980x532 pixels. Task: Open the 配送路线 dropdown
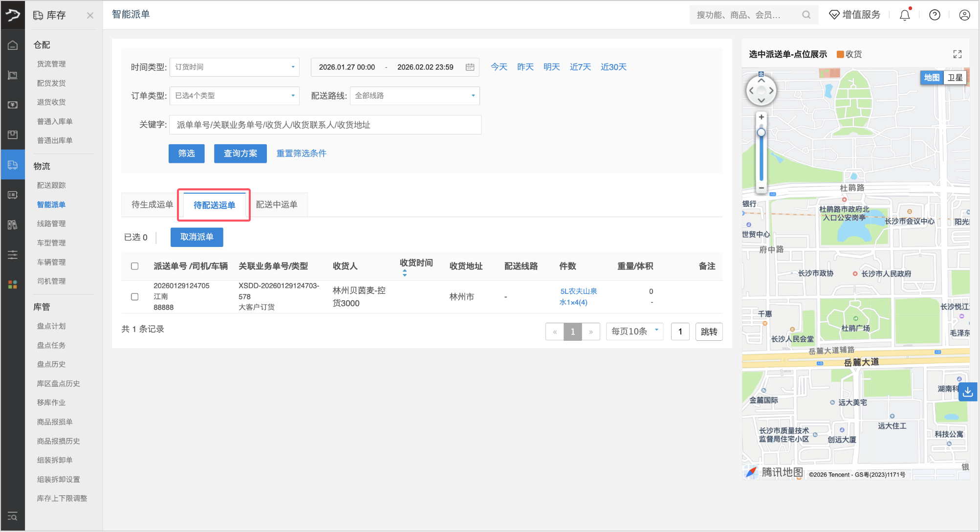coord(414,96)
